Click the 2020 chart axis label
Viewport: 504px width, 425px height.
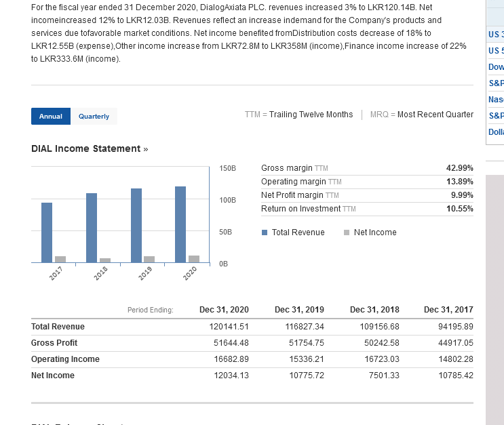click(x=190, y=273)
